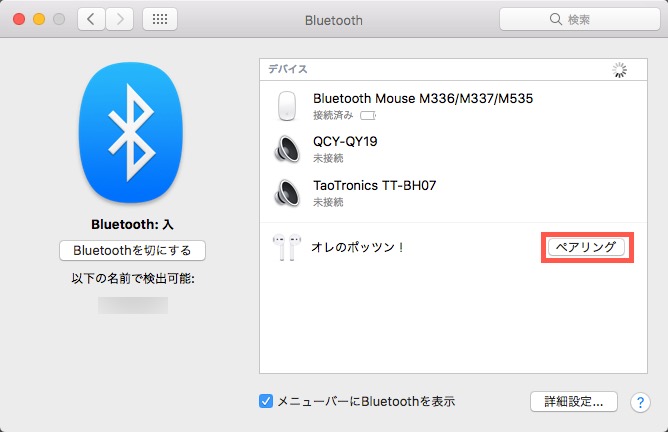This screenshot has height=432, width=668.
Task: Click the 接続済み status text
Action: pyautogui.click(x=333, y=115)
